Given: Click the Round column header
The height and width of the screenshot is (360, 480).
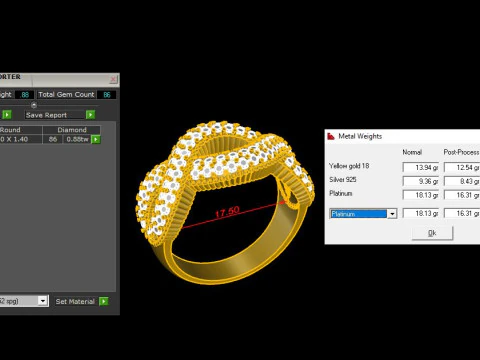Looking at the screenshot, I should pyautogui.click(x=21, y=130).
